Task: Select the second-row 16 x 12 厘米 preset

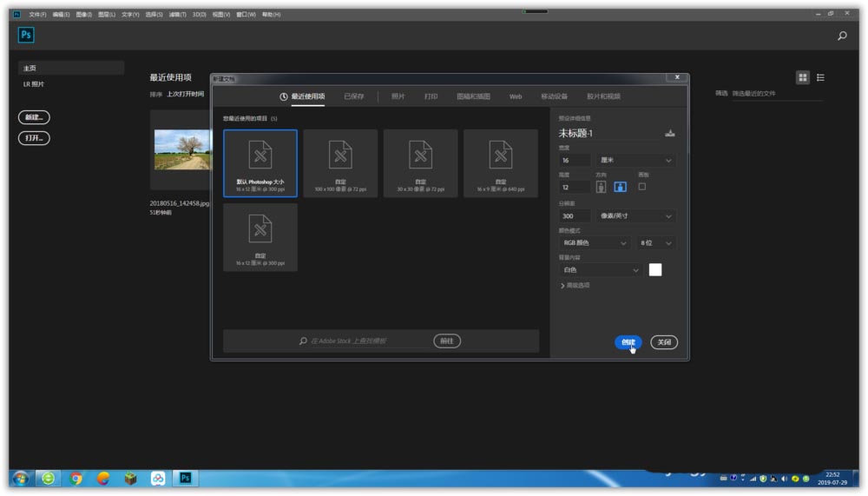Action: (260, 237)
